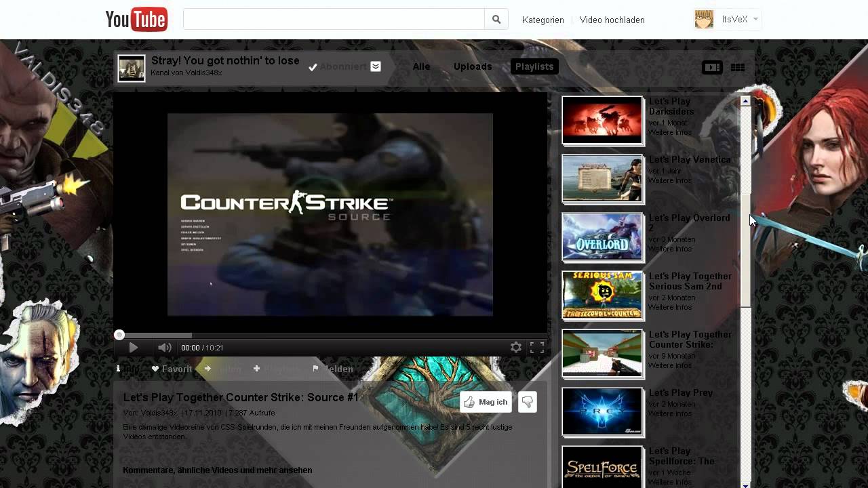868x488 pixels.
Task: Add video to favorites with Favorit heart
Action: click(x=172, y=369)
